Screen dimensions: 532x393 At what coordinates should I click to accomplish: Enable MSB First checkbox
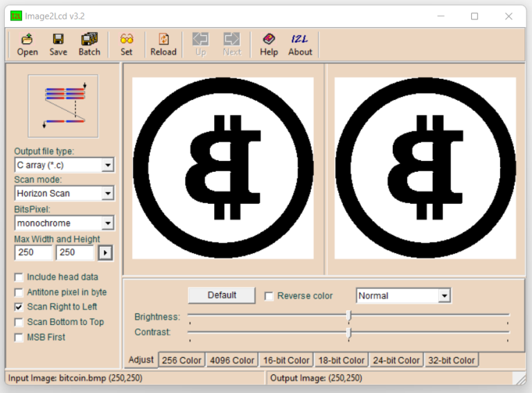19,338
